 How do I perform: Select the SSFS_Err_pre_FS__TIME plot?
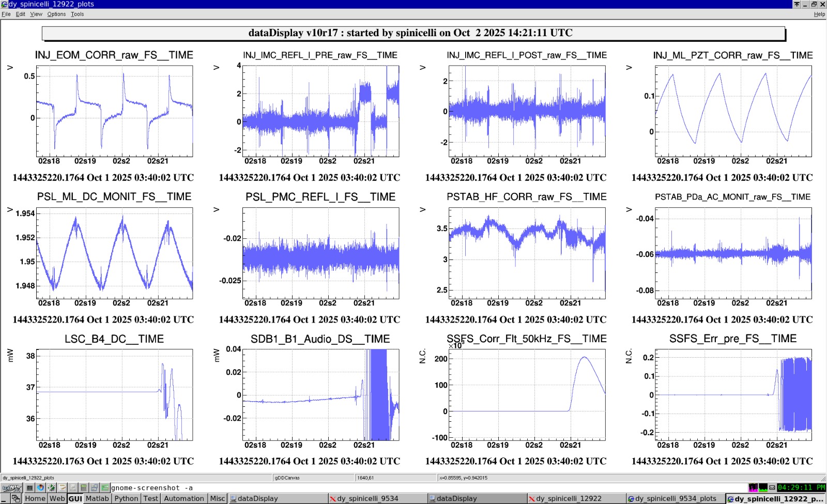point(733,395)
